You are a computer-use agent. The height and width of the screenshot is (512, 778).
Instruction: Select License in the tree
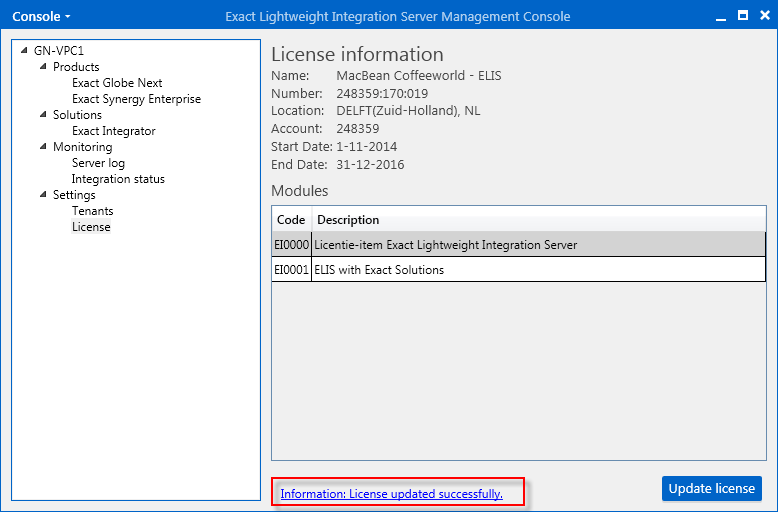[x=91, y=227]
